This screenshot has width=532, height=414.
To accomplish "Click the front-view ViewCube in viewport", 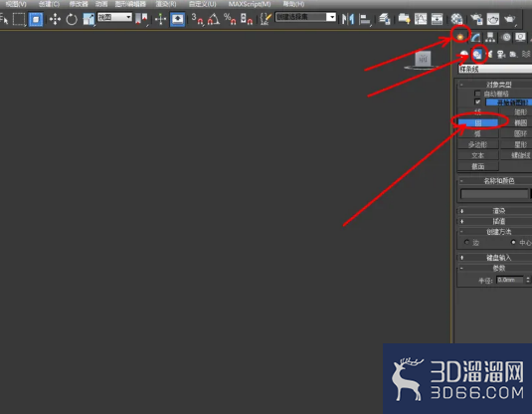I will 423,59.
